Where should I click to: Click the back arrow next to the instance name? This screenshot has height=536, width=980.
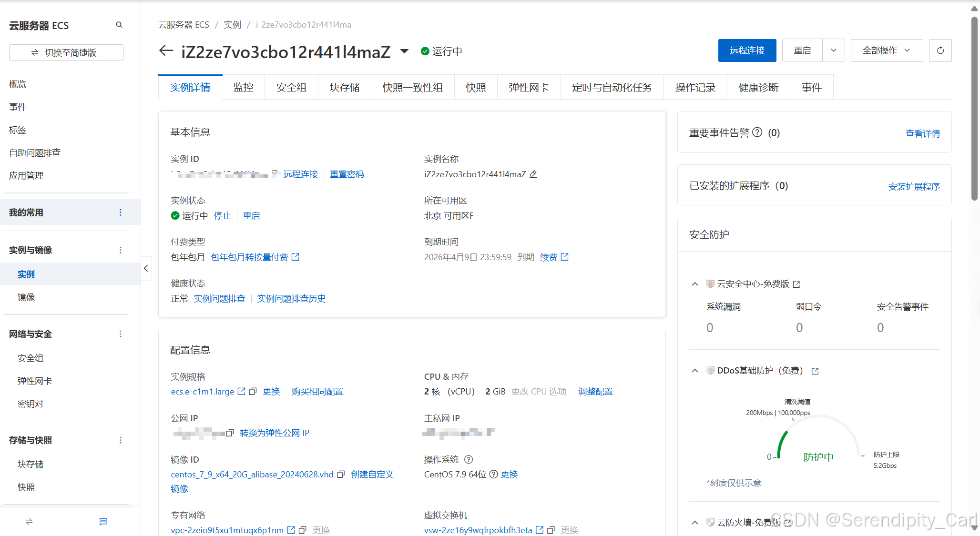pos(166,51)
